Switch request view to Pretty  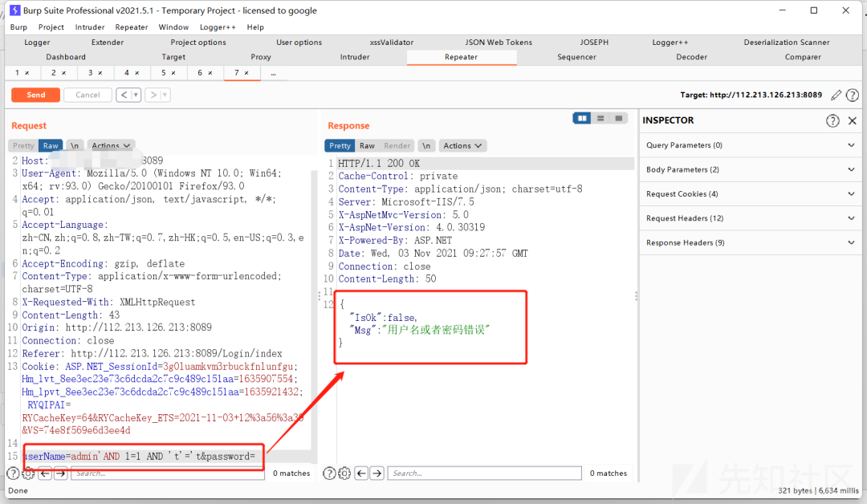pos(23,146)
